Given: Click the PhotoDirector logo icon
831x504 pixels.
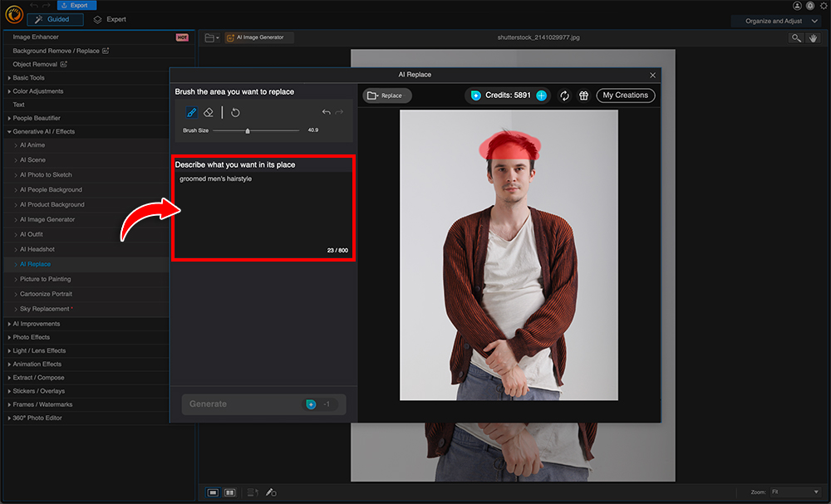Looking at the screenshot, I should (14, 15).
